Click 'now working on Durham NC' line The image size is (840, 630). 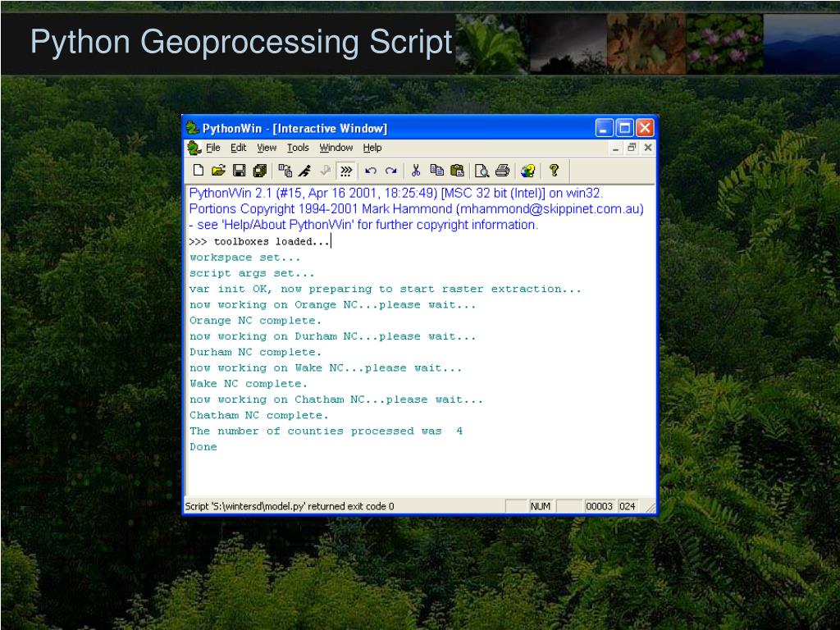[333, 336]
